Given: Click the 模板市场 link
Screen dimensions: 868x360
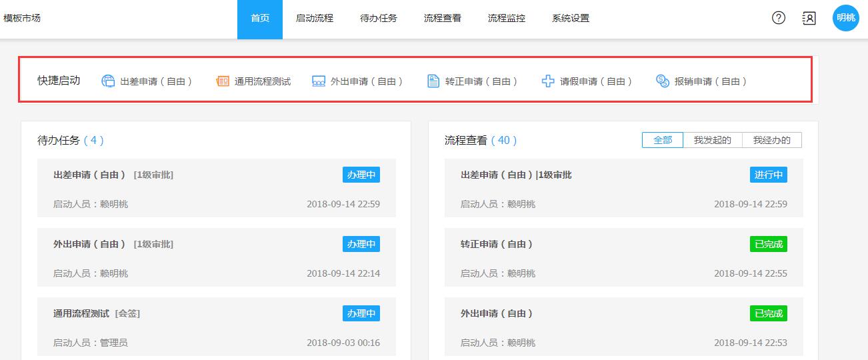Looking at the screenshot, I should [22, 18].
